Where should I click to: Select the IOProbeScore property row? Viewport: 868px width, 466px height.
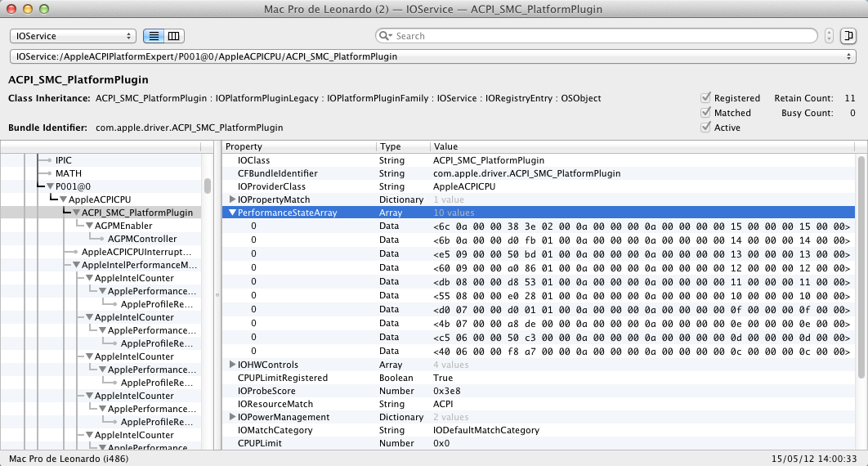pyautogui.click(x=539, y=391)
